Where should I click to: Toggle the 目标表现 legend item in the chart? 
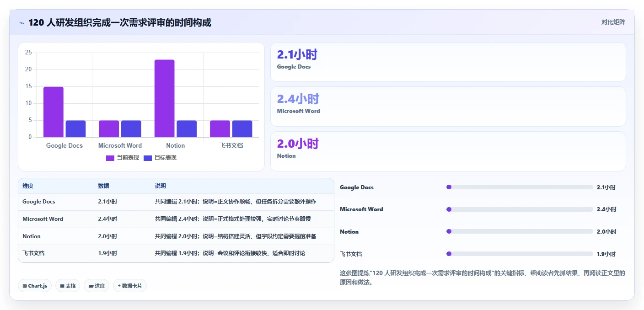tap(160, 158)
